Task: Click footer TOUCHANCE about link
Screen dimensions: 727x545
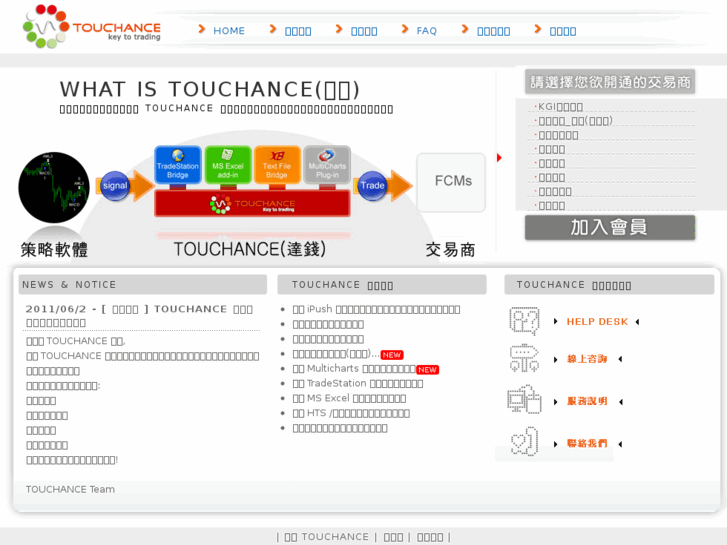Action: coord(326,537)
